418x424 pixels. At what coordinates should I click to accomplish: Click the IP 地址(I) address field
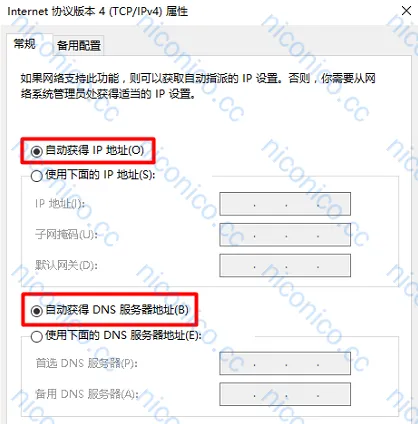click(285, 204)
